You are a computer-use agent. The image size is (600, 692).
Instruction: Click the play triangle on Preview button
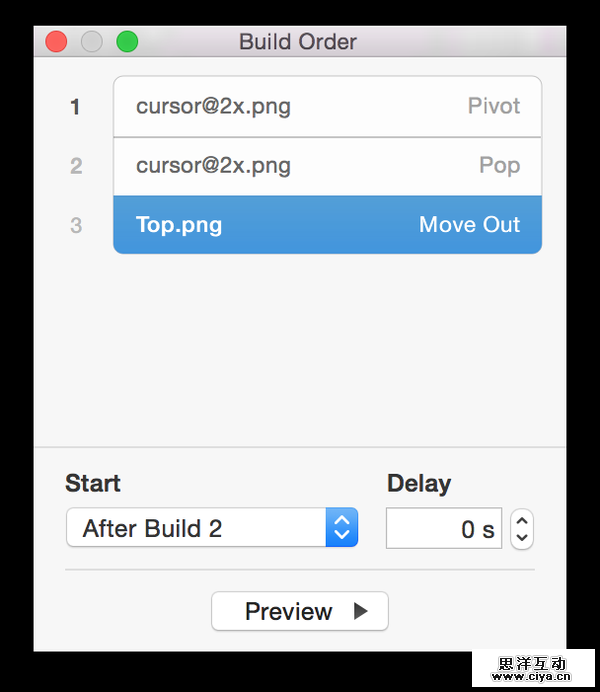(361, 611)
